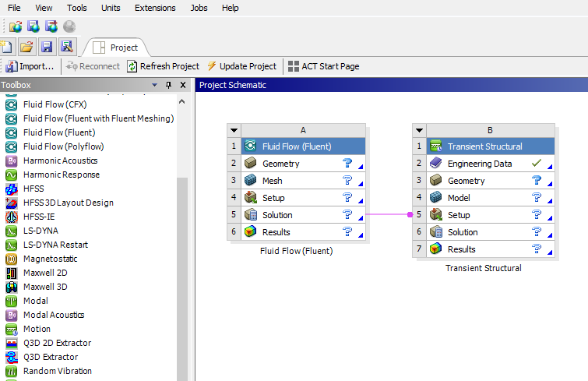Select Q3D 2D Extractor icon
Viewport: 588px width, 381px height.
pos(11,343)
